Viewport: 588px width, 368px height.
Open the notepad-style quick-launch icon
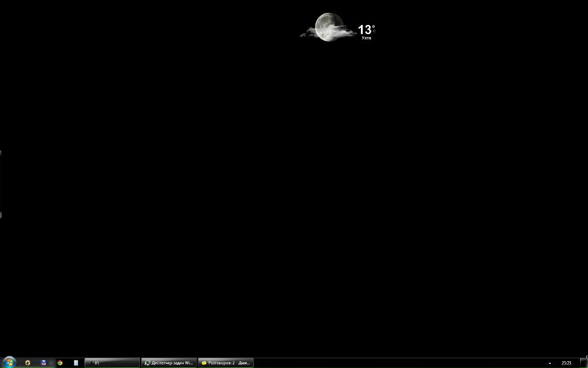pyautogui.click(x=75, y=363)
